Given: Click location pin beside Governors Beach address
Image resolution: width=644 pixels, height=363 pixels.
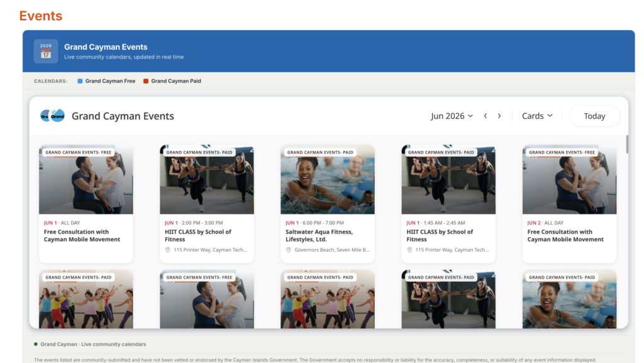Looking at the screenshot, I should 288,250.
